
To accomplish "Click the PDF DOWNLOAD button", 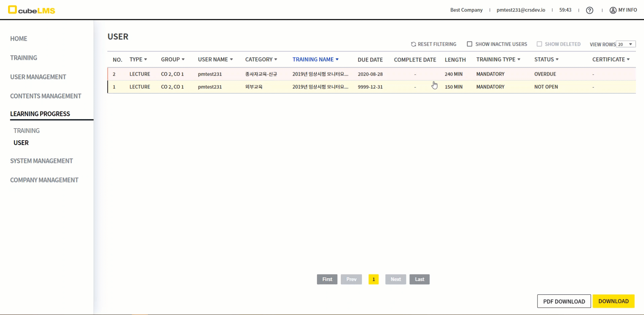I will point(564,301).
